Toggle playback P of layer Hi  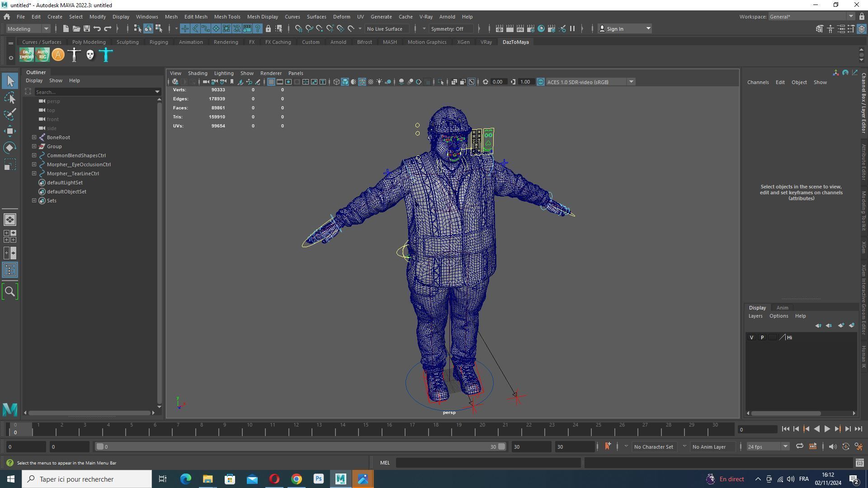click(762, 338)
